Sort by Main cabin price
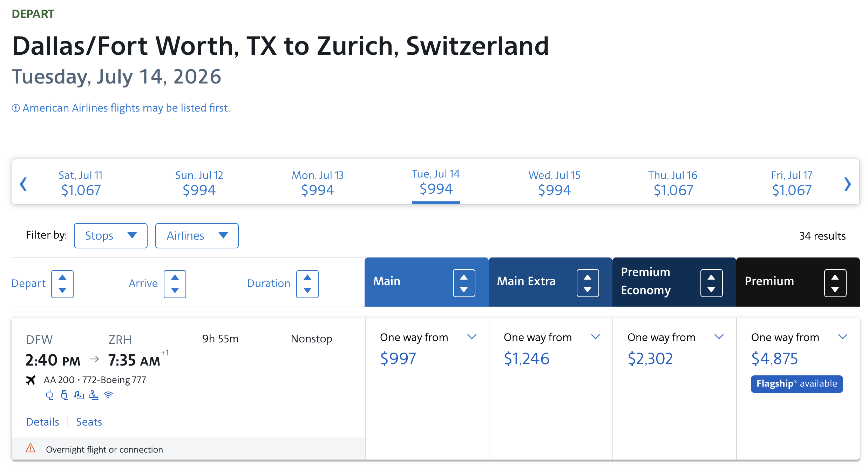This screenshot has width=868, height=468. coord(464,283)
